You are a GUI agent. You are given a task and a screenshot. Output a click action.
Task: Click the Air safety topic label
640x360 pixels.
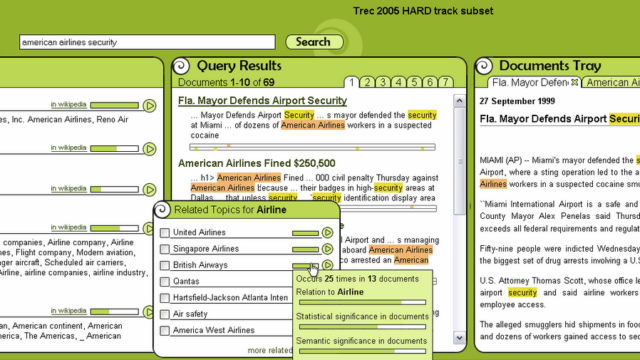coord(190,314)
